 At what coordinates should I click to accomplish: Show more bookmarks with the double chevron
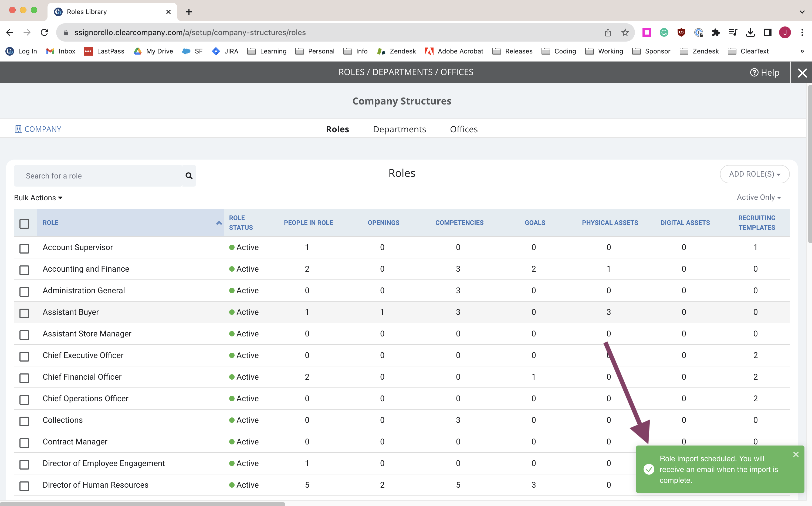tap(802, 51)
